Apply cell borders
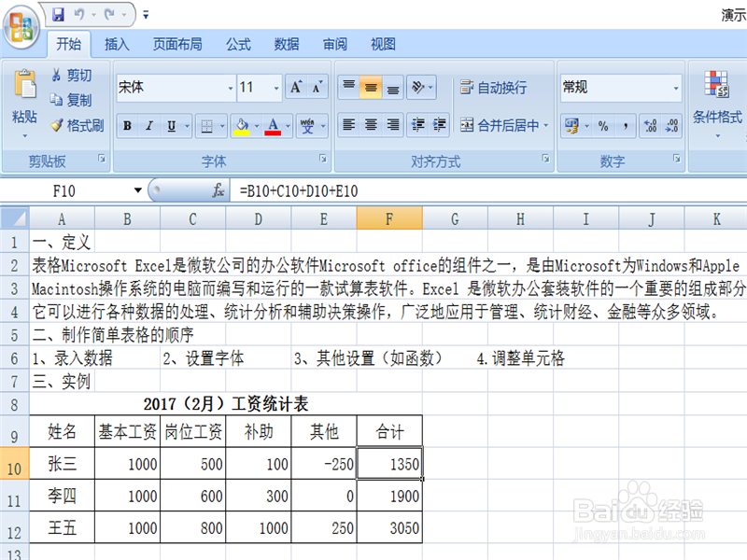 coord(206,126)
